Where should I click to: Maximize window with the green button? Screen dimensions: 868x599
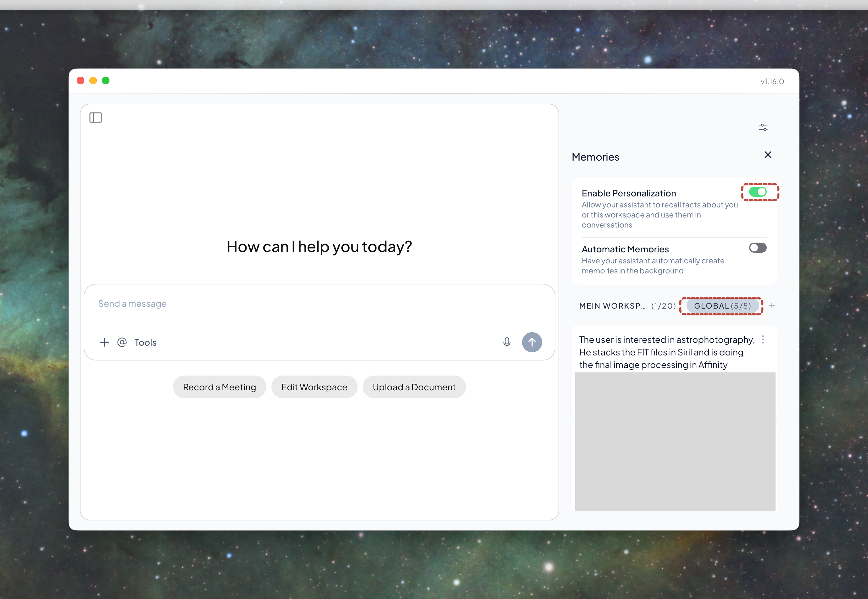tap(106, 81)
